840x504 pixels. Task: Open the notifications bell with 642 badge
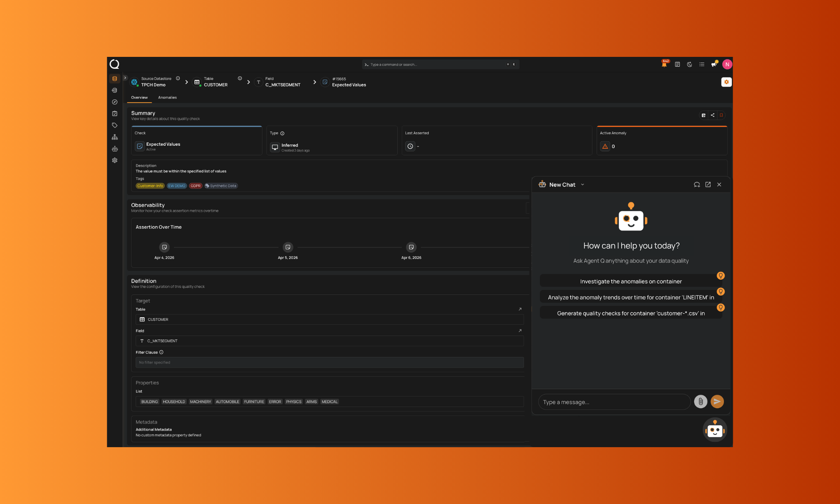(664, 65)
